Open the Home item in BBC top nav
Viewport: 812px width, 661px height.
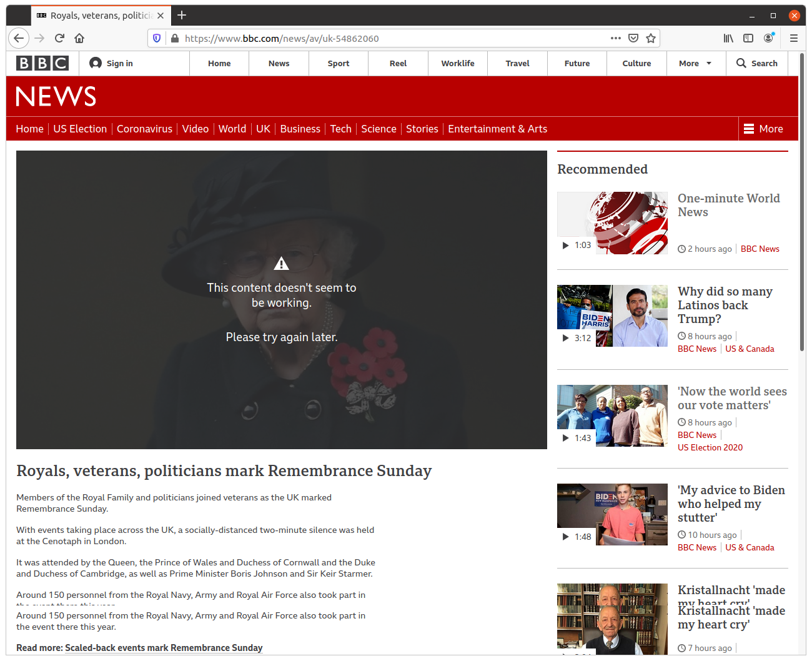[x=219, y=63]
